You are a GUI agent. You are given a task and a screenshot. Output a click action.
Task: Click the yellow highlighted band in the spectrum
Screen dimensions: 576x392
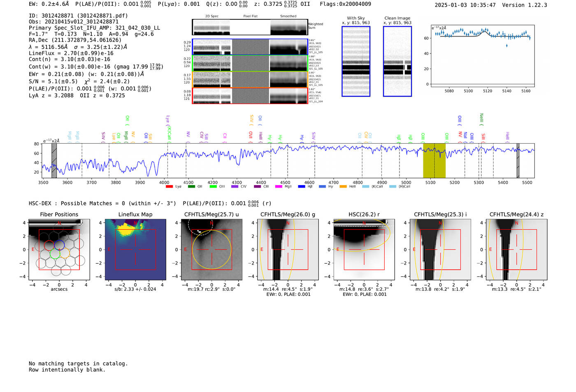[x=434, y=161]
